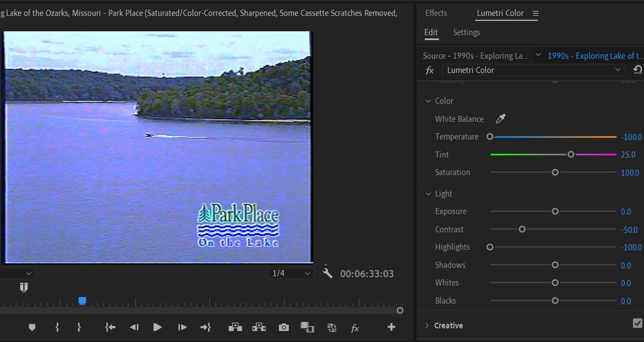This screenshot has height=342, width=644.
Task: Open the Lumetri Color panel menu
Action: coord(536,14)
